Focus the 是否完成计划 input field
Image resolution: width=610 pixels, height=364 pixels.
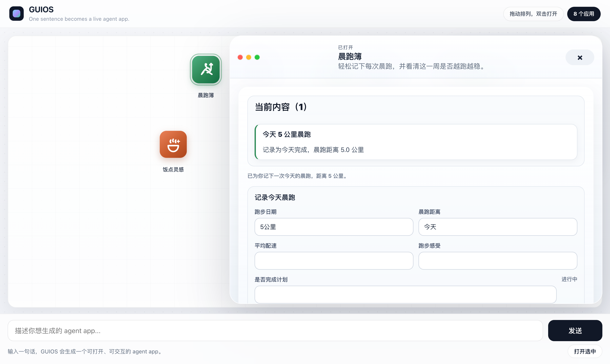pos(406,294)
